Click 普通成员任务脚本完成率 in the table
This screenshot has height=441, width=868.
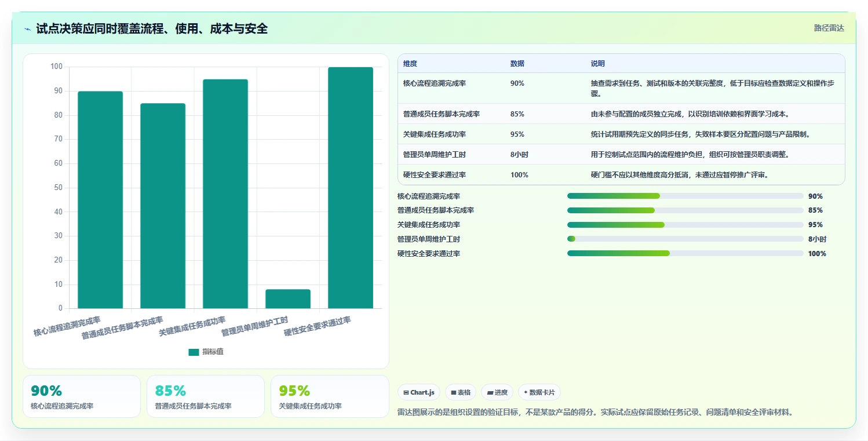pos(442,114)
